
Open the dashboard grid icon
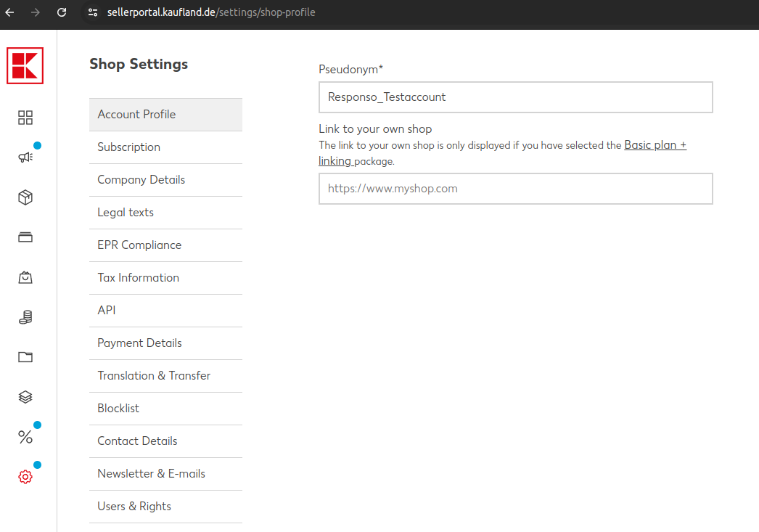[x=25, y=118]
